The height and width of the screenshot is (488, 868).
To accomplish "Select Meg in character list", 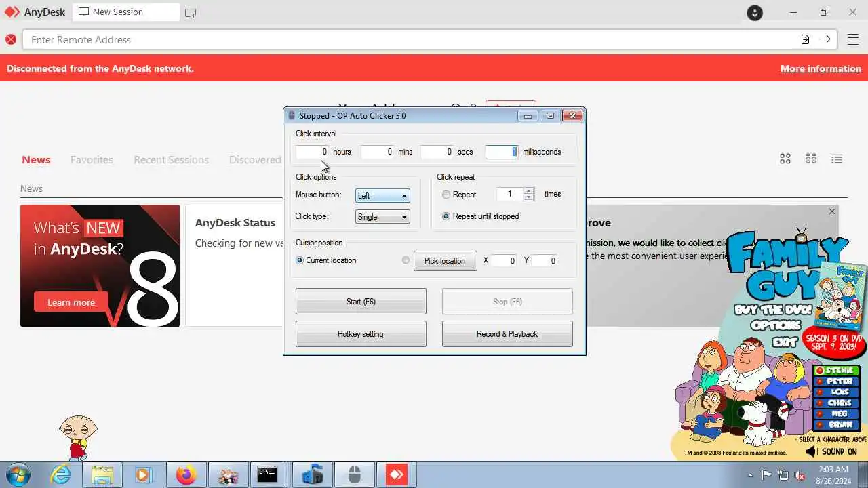I will click(x=837, y=413).
